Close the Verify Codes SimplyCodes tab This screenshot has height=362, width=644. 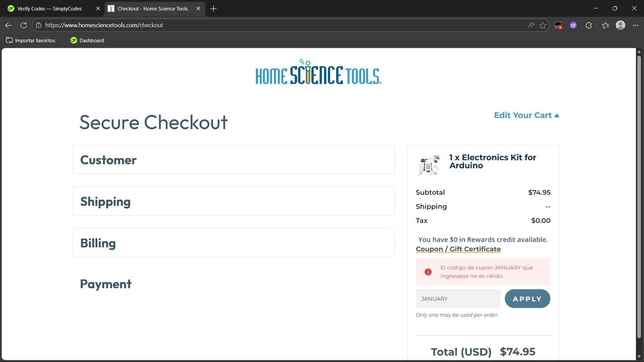pyautogui.click(x=98, y=9)
